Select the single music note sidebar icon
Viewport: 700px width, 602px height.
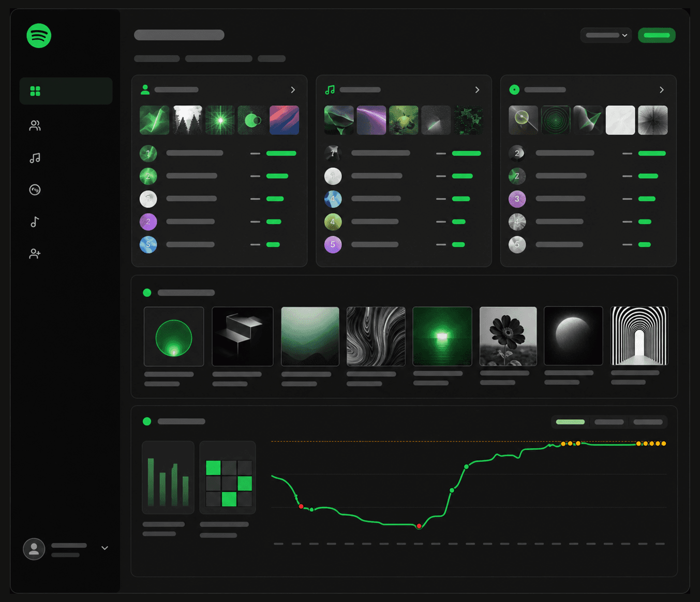(x=35, y=222)
